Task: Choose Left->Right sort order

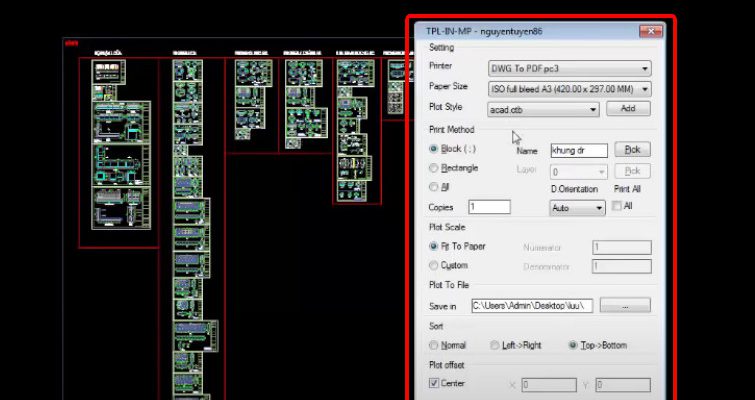Action: click(x=495, y=345)
